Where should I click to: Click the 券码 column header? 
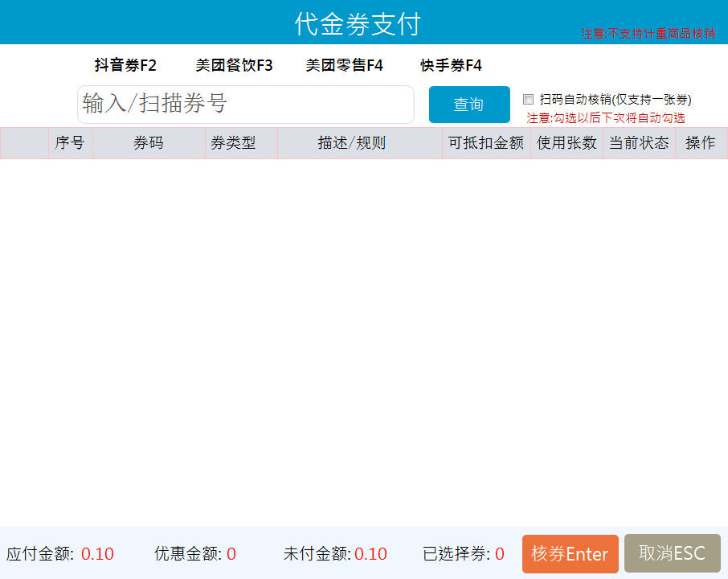[149, 142]
